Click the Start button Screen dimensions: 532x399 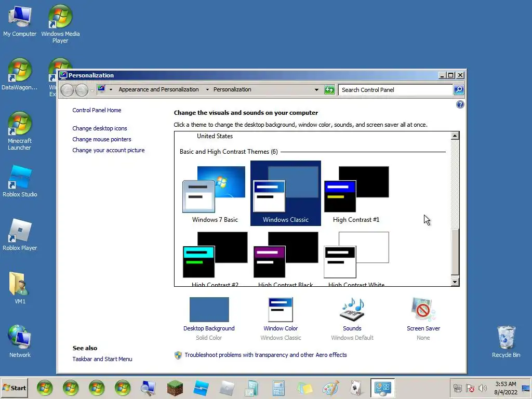pyautogui.click(x=14, y=388)
